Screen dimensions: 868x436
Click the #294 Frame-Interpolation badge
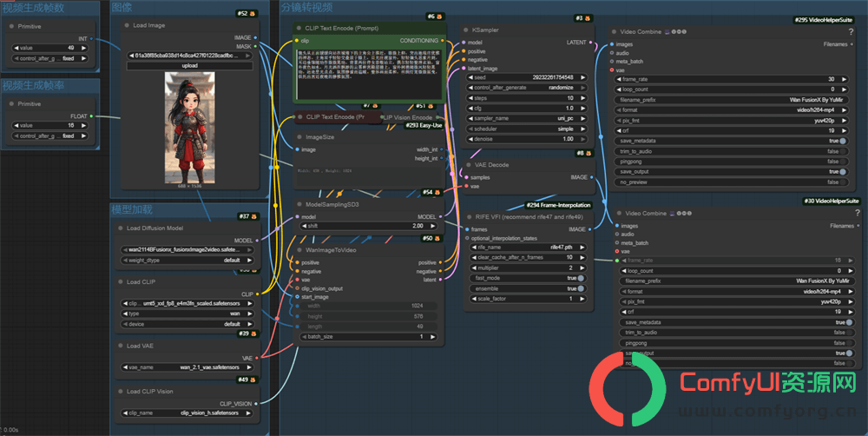tap(558, 205)
